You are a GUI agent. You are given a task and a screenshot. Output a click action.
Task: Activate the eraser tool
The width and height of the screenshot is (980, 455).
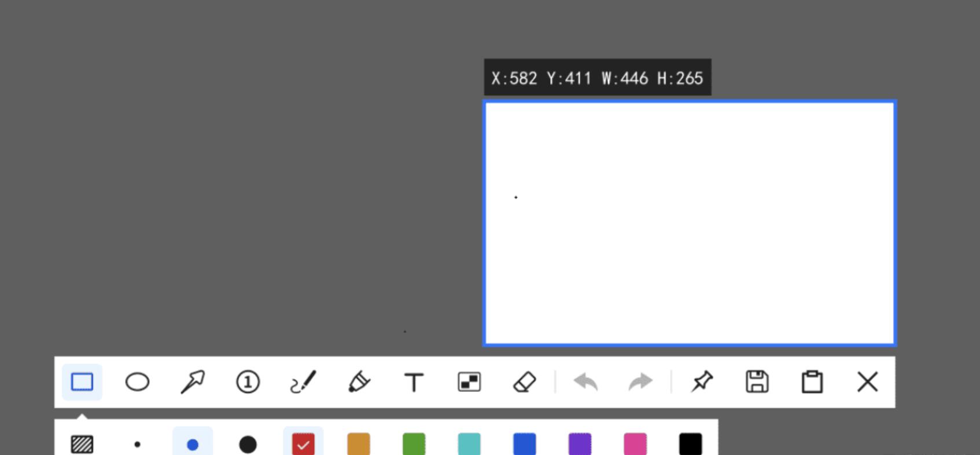(525, 382)
